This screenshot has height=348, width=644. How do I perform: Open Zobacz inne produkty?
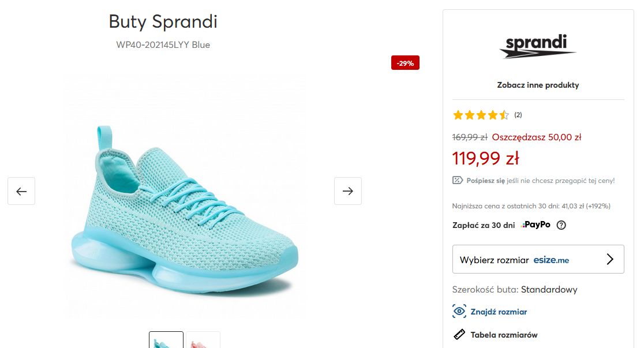(537, 85)
